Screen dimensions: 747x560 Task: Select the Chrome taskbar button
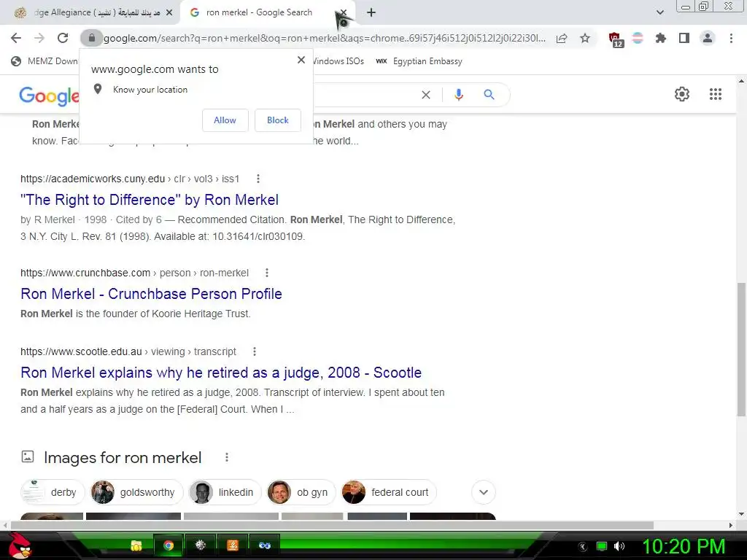(169, 545)
